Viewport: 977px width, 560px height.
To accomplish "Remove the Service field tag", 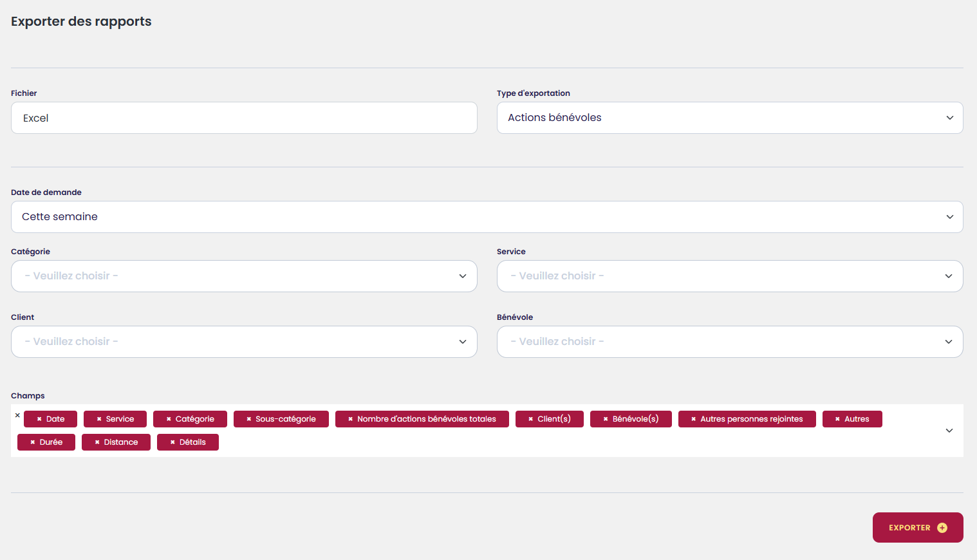I will pos(99,419).
